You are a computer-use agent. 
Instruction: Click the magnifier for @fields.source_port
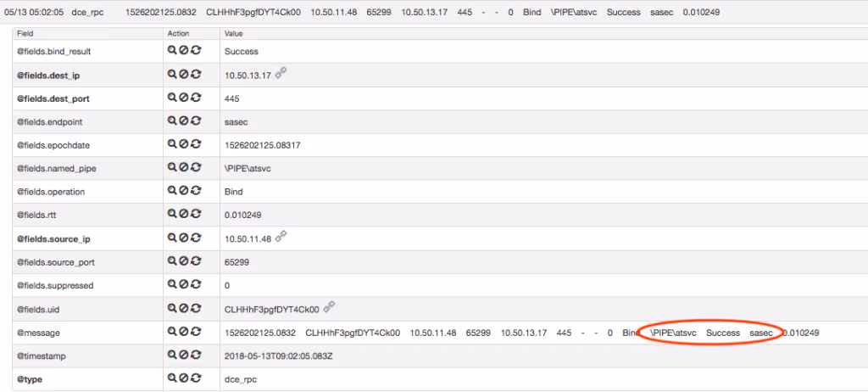click(x=172, y=261)
